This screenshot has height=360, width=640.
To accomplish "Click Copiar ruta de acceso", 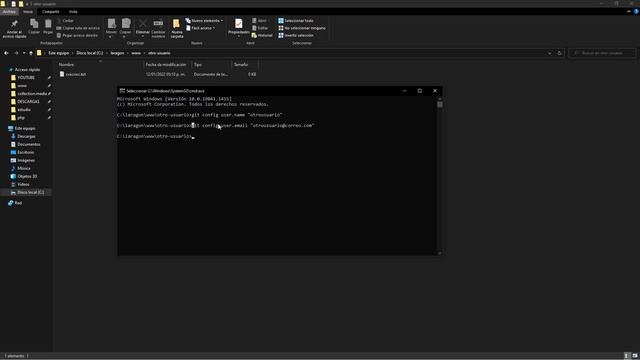I will (x=78, y=28).
